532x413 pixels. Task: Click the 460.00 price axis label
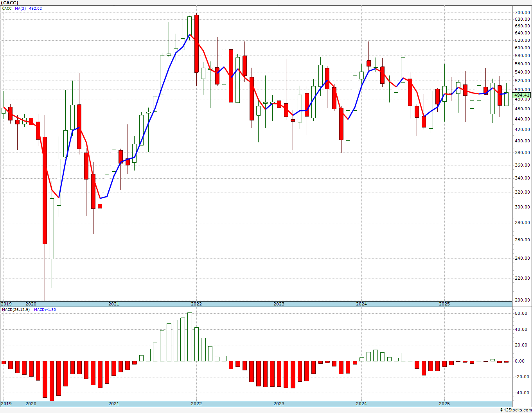pyautogui.click(x=523, y=109)
